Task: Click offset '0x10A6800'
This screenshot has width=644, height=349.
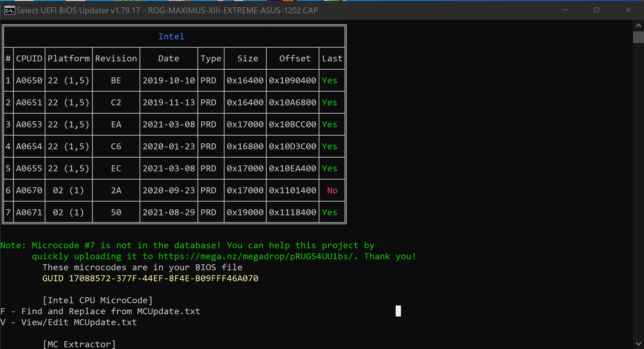Action: 293,102
